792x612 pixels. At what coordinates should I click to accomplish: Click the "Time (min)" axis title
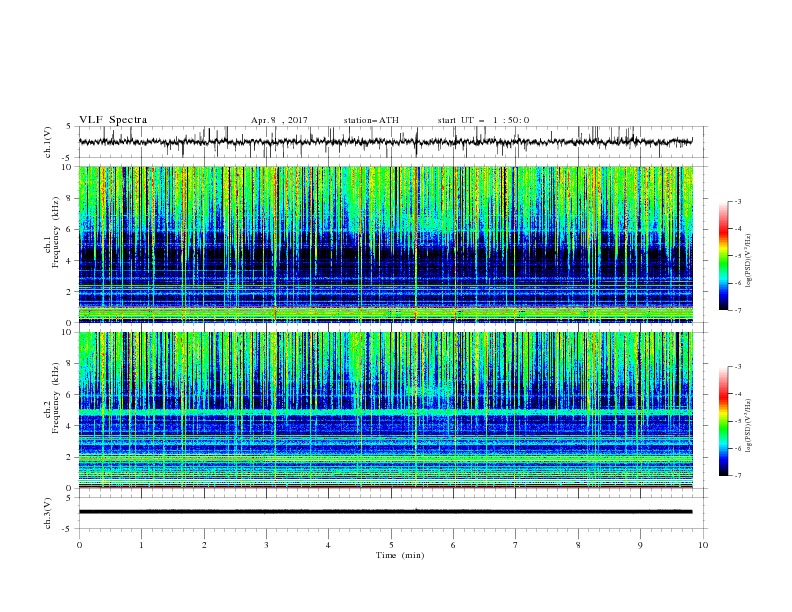400,555
